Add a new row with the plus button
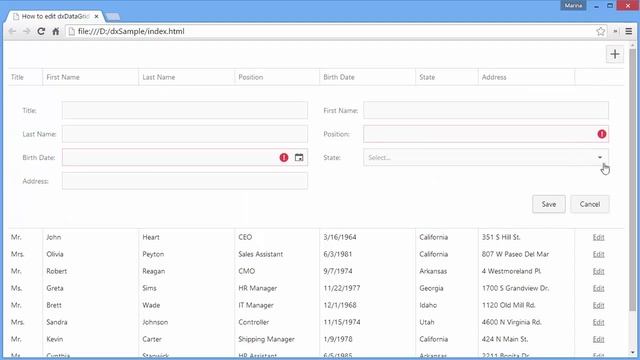This screenshot has height=360, width=640. tap(615, 54)
